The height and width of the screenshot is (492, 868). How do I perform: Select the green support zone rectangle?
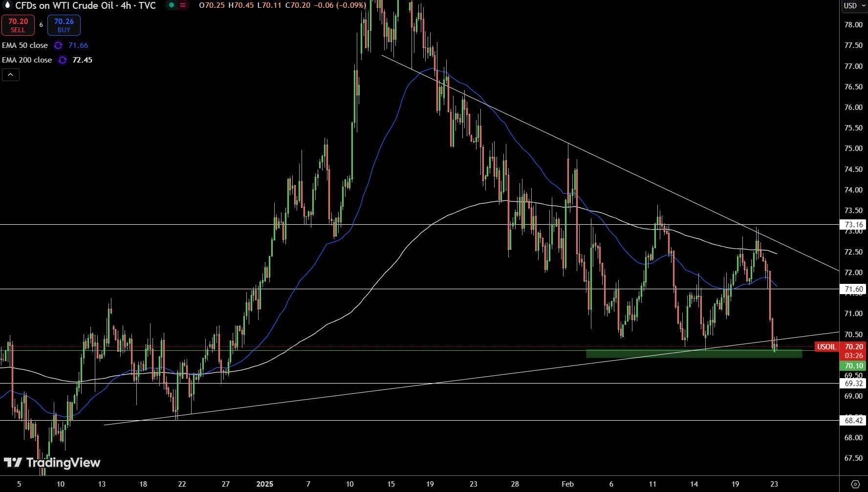(x=694, y=354)
